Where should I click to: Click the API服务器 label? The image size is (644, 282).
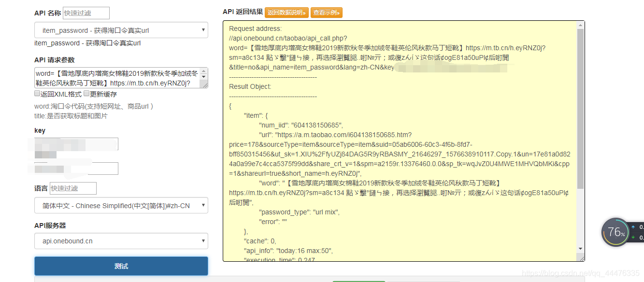click(50, 226)
